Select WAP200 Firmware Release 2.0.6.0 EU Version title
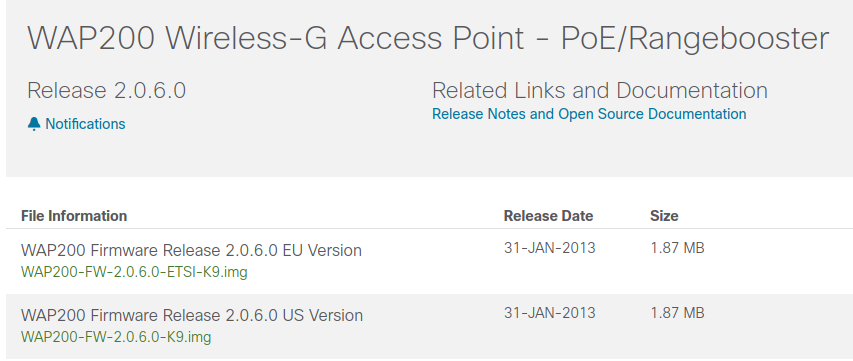Image resolution: width=853 pixels, height=361 pixels. coord(191,250)
